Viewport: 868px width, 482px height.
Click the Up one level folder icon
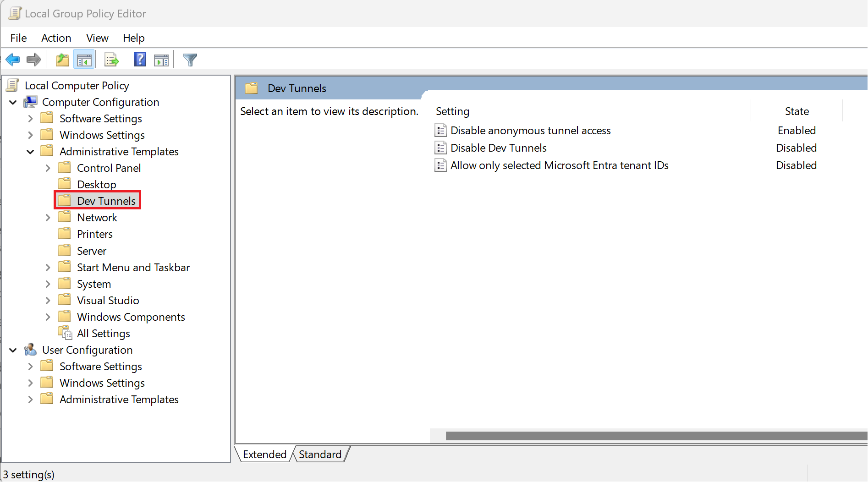62,59
